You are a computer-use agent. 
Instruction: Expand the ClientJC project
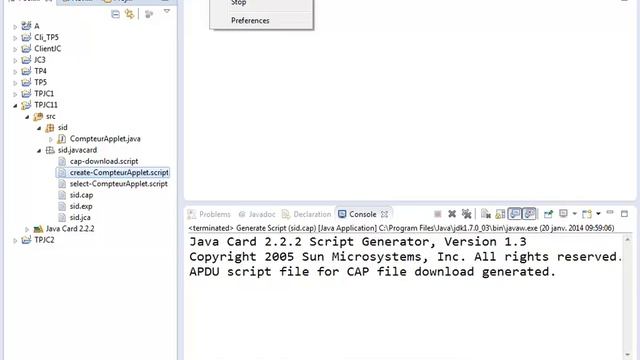(15, 49)
